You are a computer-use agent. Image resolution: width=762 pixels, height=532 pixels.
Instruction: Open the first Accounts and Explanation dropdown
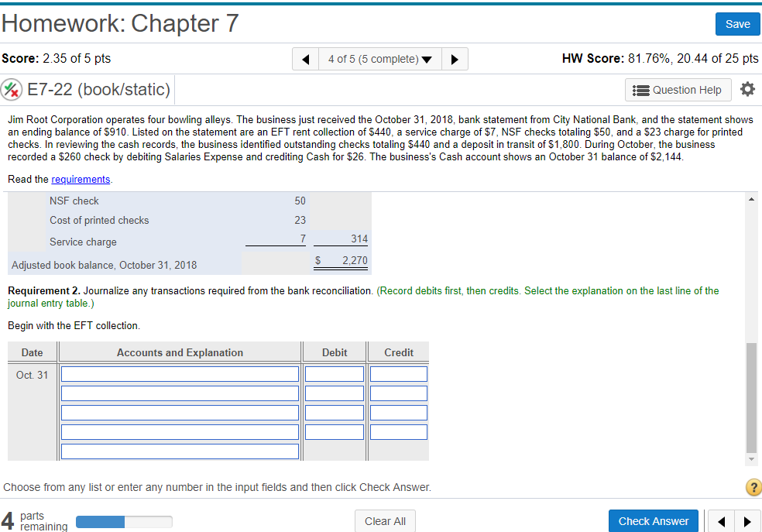(180, 373)
